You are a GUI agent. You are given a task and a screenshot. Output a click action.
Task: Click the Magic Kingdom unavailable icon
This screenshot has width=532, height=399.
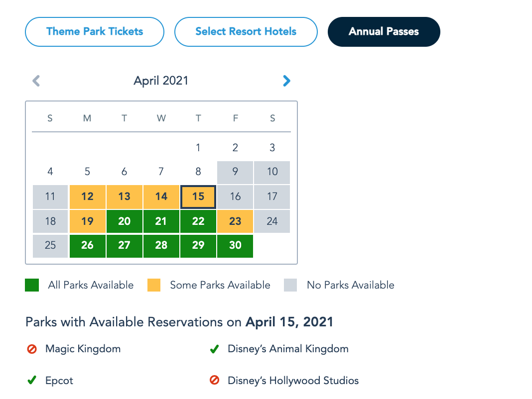click(32, 349)
